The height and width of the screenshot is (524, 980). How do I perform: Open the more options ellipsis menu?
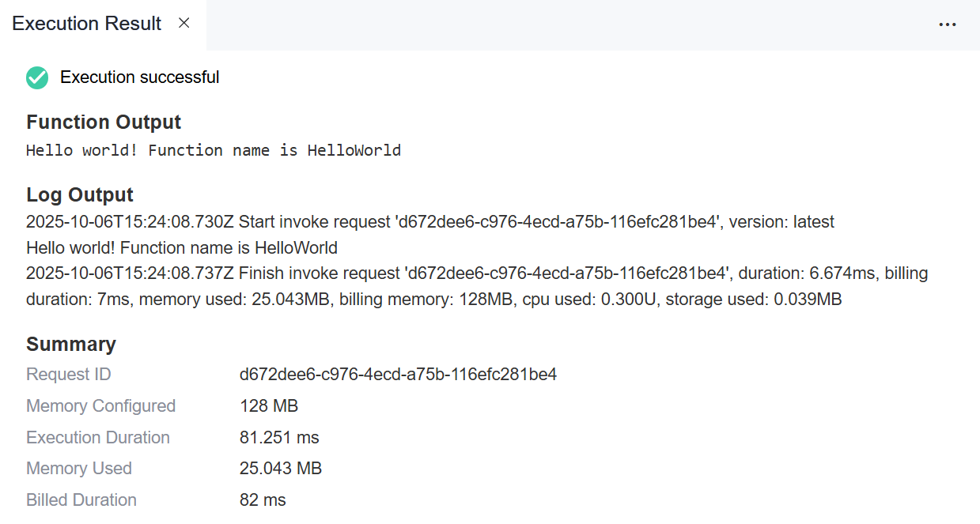pyautogui.click(x=948, y=25)
